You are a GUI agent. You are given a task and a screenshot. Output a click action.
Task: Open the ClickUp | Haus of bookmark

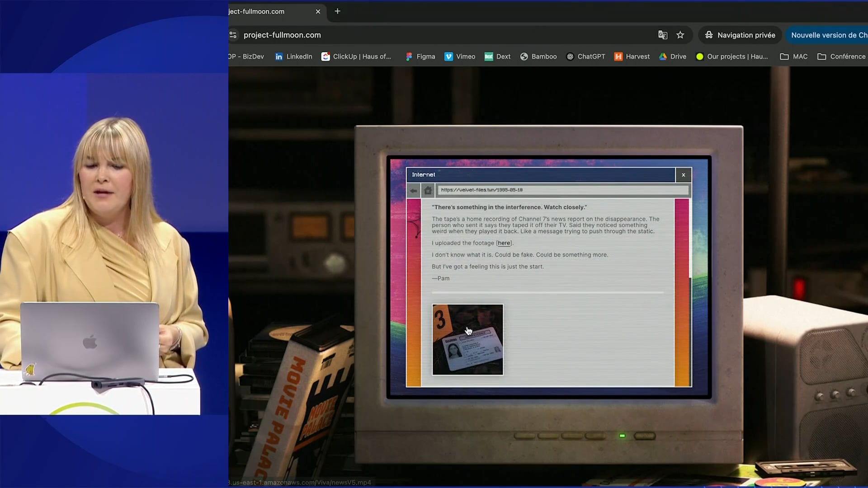[x=356, y=56]
